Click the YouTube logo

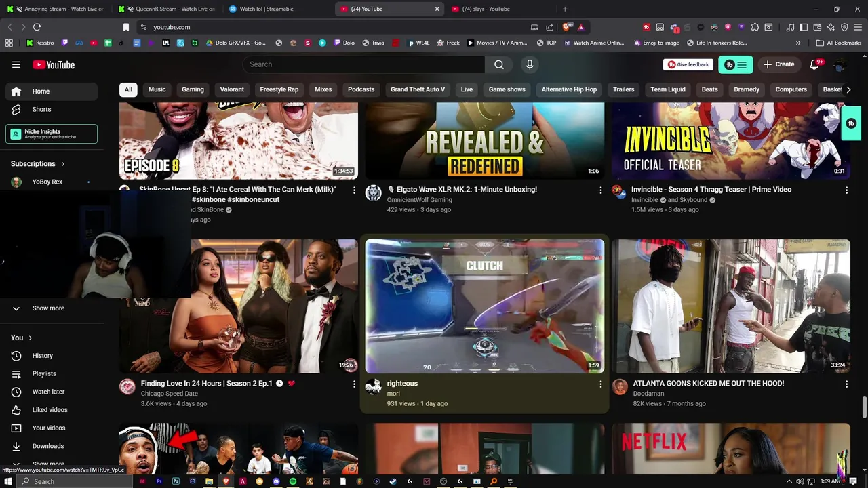(54, 64)
